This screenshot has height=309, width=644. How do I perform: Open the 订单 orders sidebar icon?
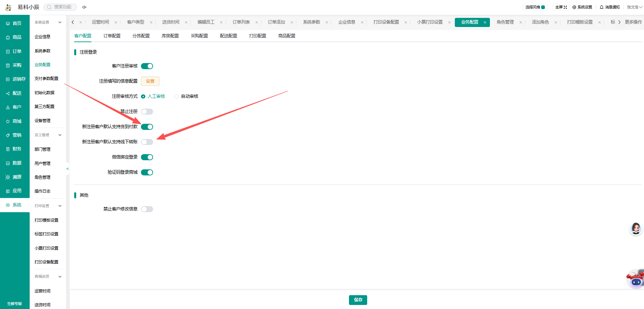[8, 52]
